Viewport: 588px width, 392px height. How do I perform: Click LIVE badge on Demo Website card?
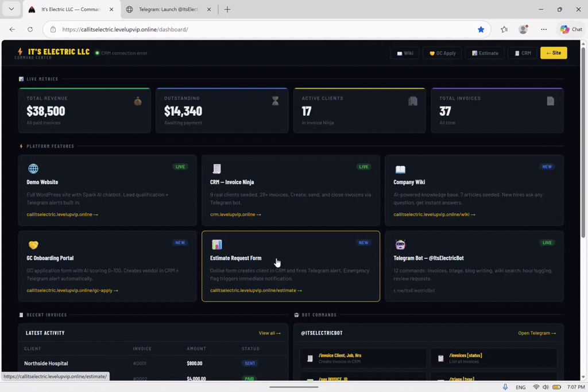click(180, 167)
